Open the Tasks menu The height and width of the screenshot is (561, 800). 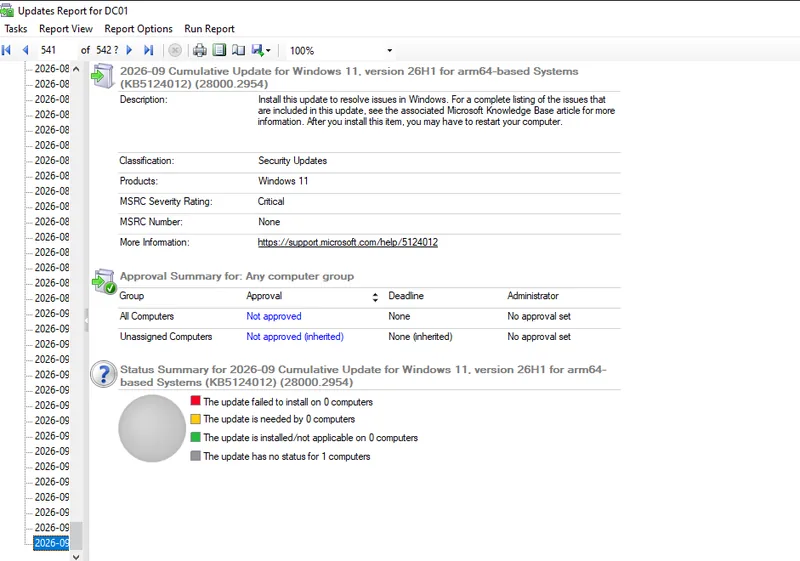[x=16, y=29]
